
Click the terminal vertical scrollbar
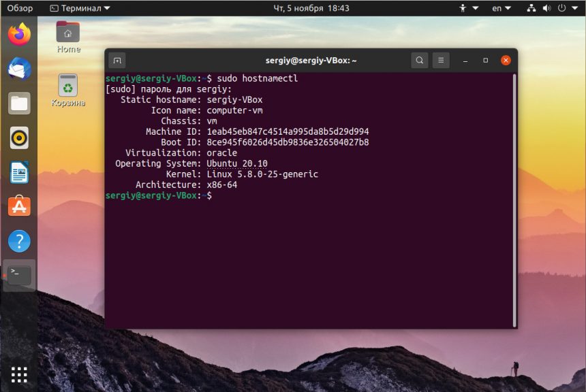[x=514, y=197]
